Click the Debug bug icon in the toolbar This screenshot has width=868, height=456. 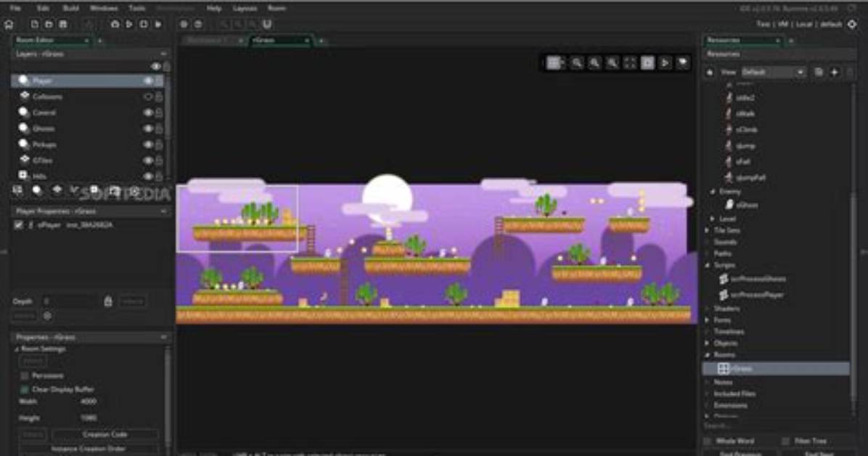115,25
